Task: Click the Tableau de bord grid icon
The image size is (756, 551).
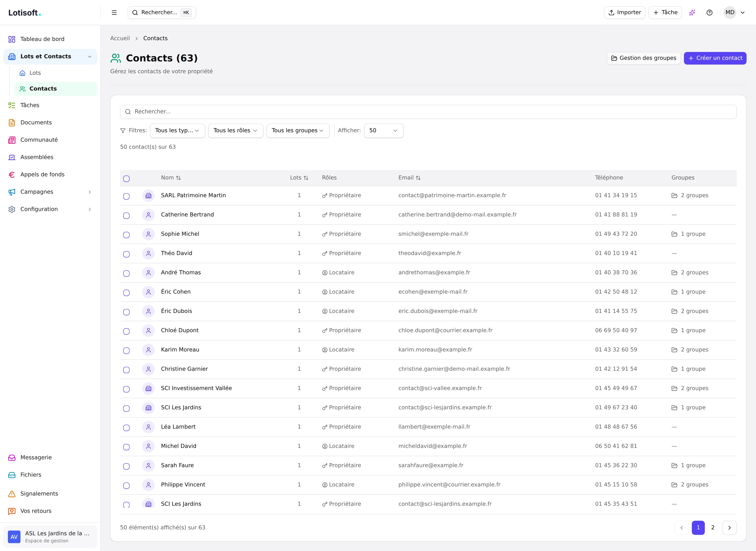Action: [x=12, y=39]
